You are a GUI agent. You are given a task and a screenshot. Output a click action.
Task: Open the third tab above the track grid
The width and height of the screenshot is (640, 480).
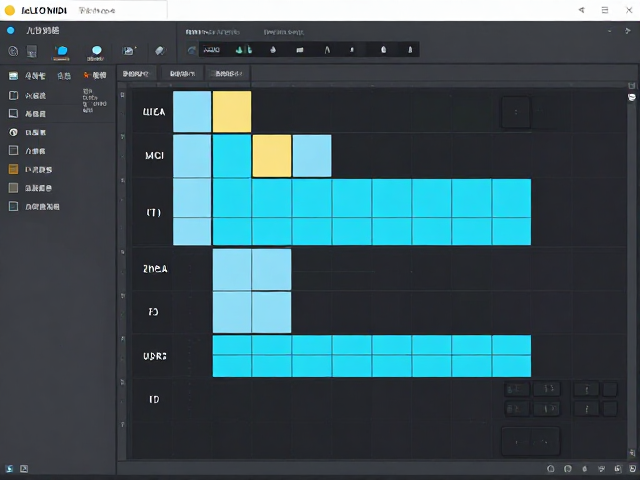coord(228,74)
